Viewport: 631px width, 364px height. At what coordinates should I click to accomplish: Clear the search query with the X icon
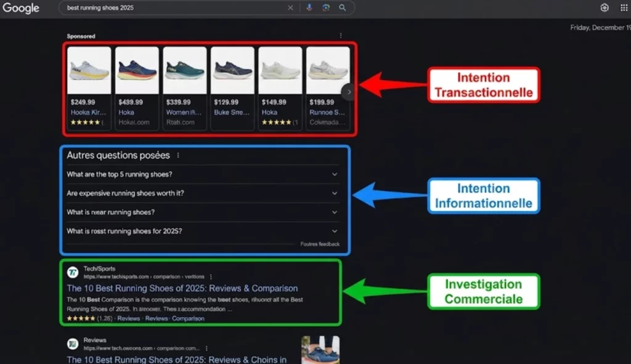pos(290,7)
